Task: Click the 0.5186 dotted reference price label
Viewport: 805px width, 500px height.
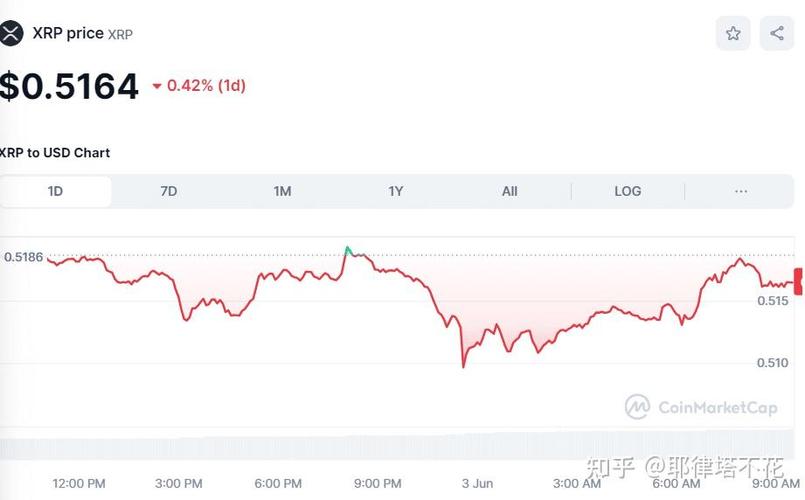Action: [x=24, y=257]
